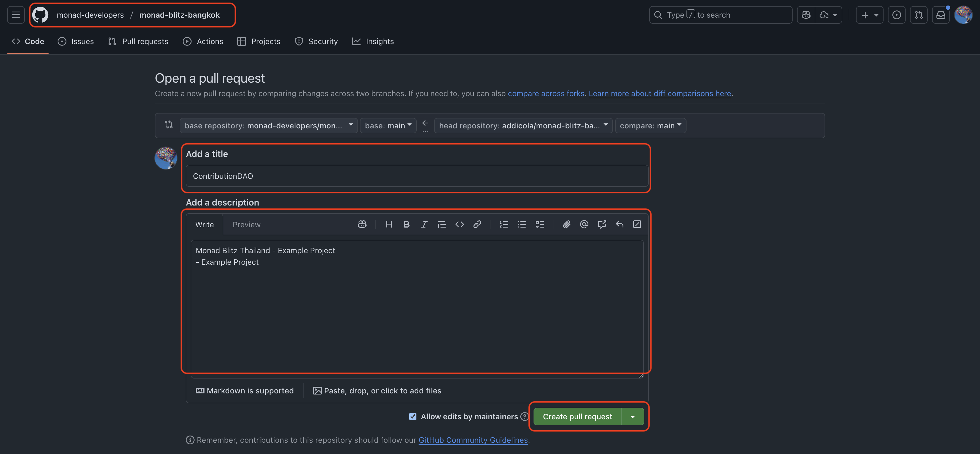The height and width of the screenshot is (454, 980).
Task: Click the compare across forks link
Action: pyautogui.click(x=546, y=94)
